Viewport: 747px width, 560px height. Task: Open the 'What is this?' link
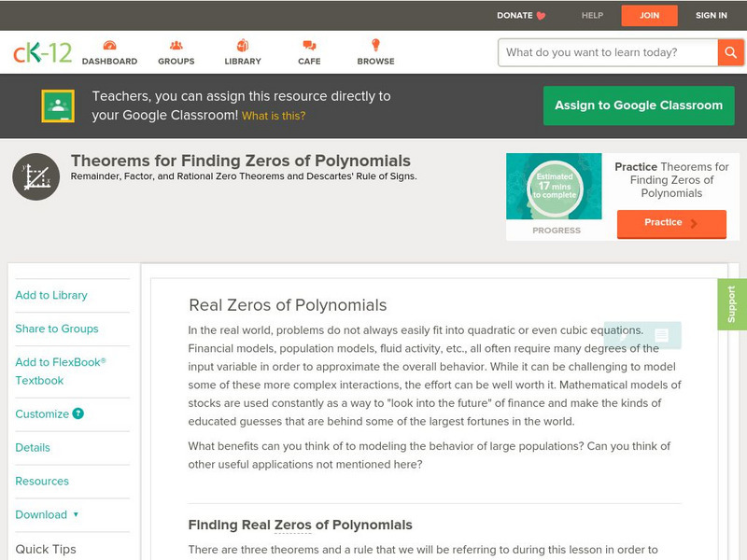274,116
